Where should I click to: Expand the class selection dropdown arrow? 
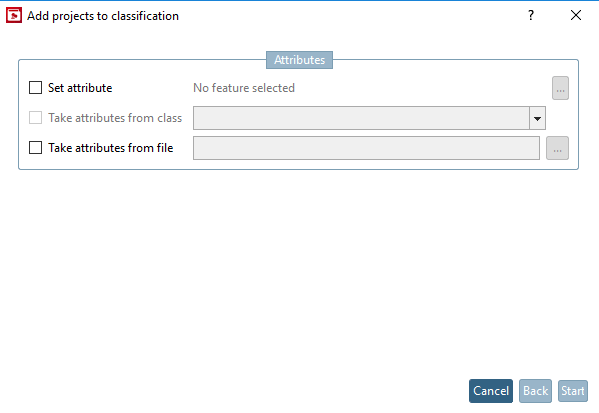(537, 118)
